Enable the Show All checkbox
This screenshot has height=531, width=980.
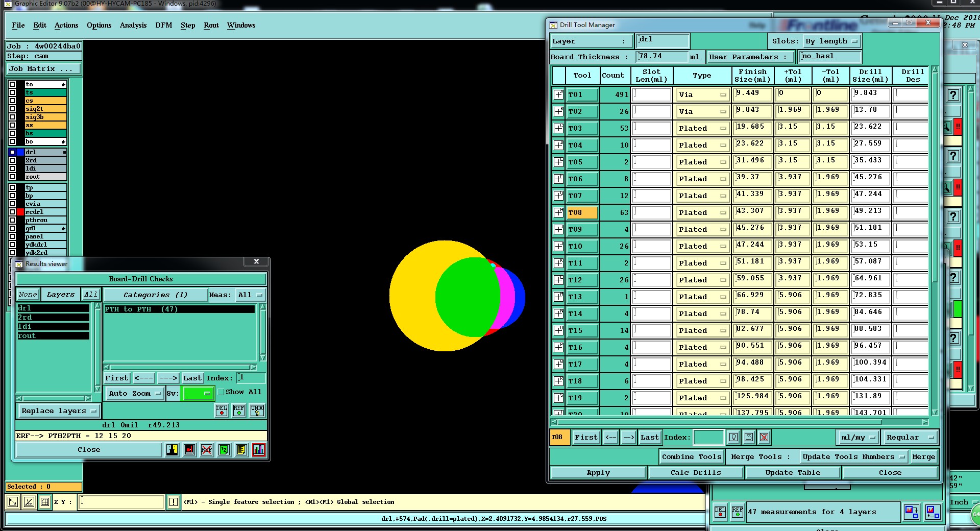221,392
